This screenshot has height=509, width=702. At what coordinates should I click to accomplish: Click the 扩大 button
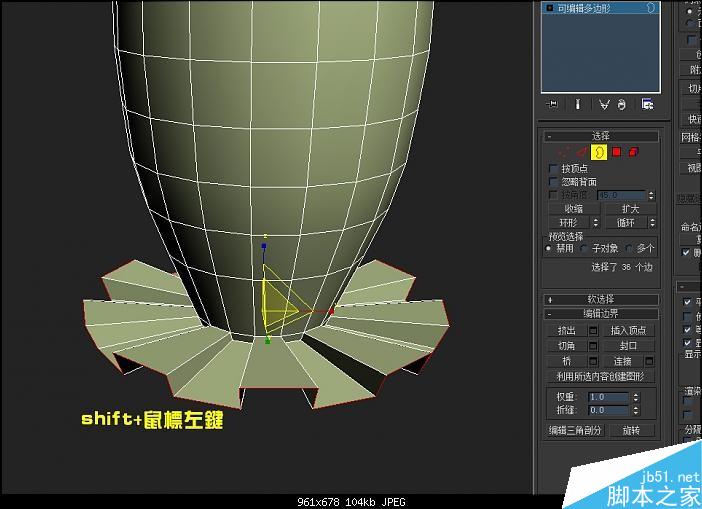tap(630, 209)
